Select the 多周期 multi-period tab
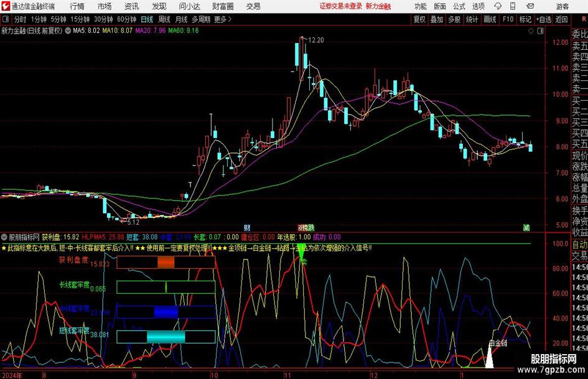The height and width of the screenshot is (379, 588). pos(201,19)
